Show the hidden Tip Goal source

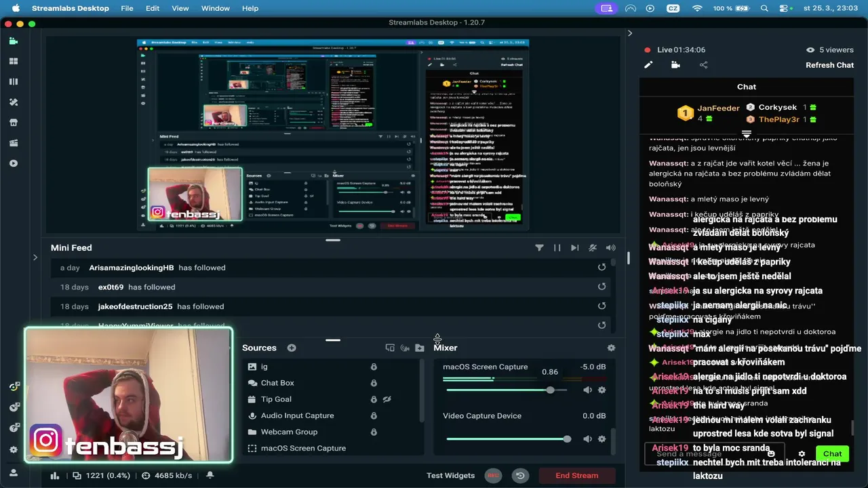pos(387,399)
